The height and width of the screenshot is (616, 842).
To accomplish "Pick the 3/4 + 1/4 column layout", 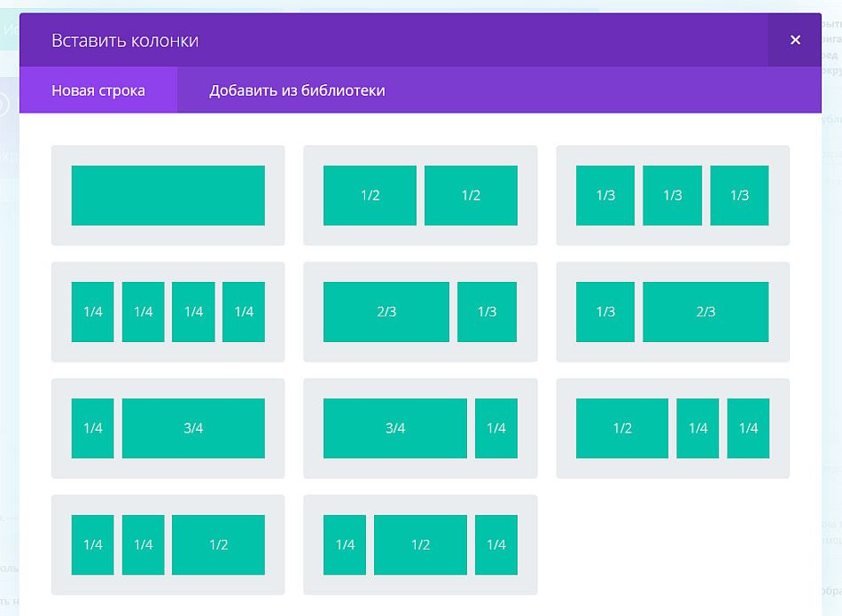I will pos(420,428).
